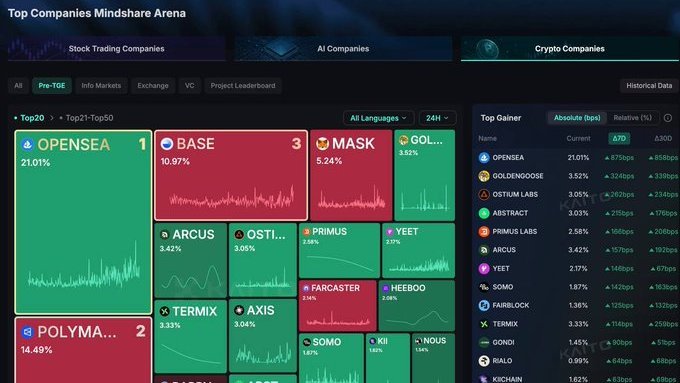This screenshot has height=383, width=680.
Task: Click YEET name in Top Gainer list
Action: click(x=501, y=268)
